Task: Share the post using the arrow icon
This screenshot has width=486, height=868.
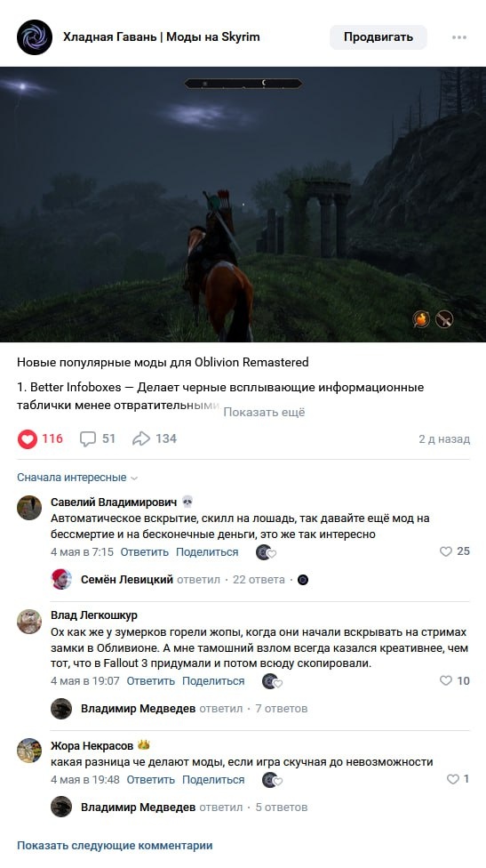Action: tap(141, 439)
